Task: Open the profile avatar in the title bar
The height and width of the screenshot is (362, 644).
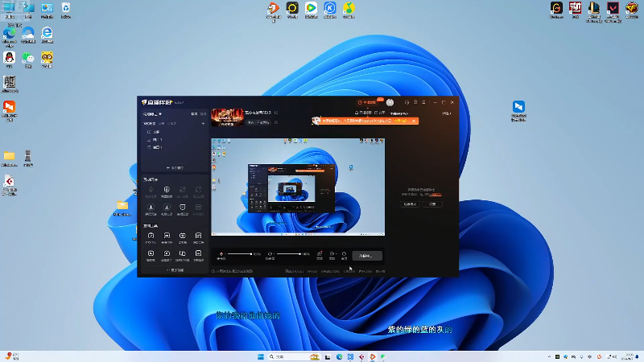Action: pos(390,102)
